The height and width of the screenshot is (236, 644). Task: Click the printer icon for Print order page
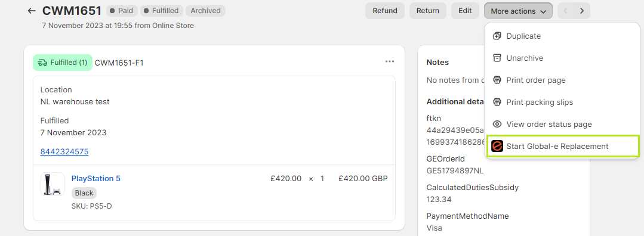[x=497, y=80]
